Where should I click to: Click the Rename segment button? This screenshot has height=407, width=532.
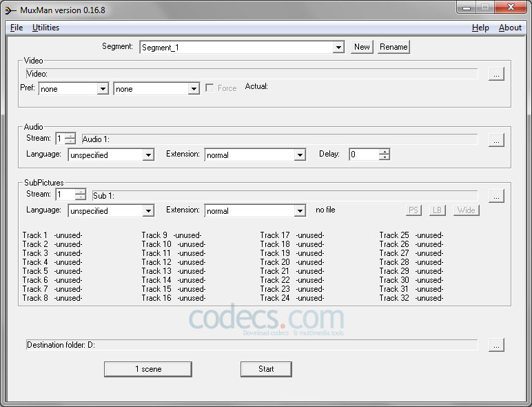(393, 47)
